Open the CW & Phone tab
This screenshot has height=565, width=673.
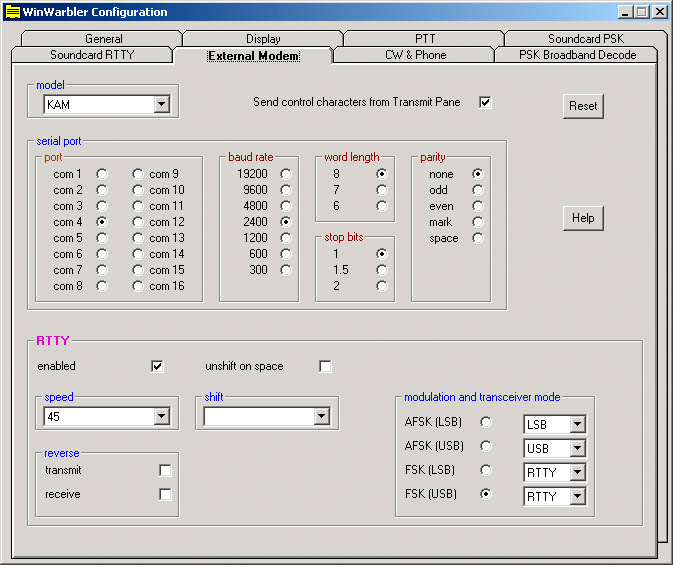click(415, 55)
